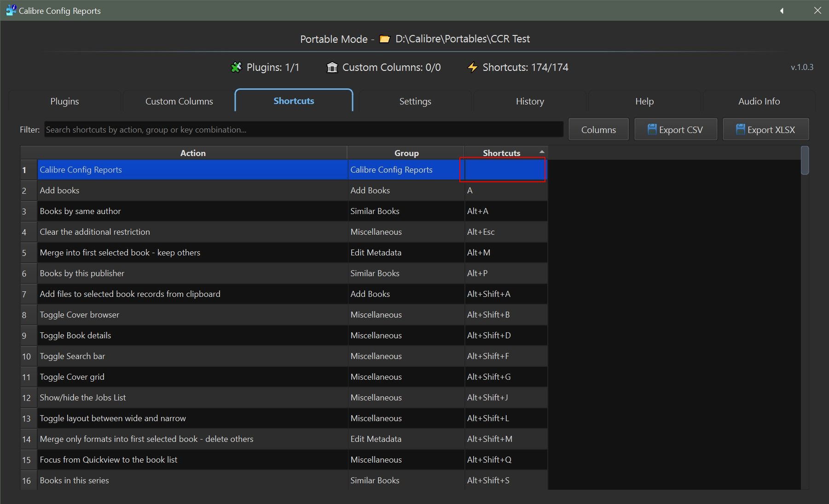Click the yellow folder path icon
Image resolution: width=829 pixels, height=504 pixels.
point(384,39)
